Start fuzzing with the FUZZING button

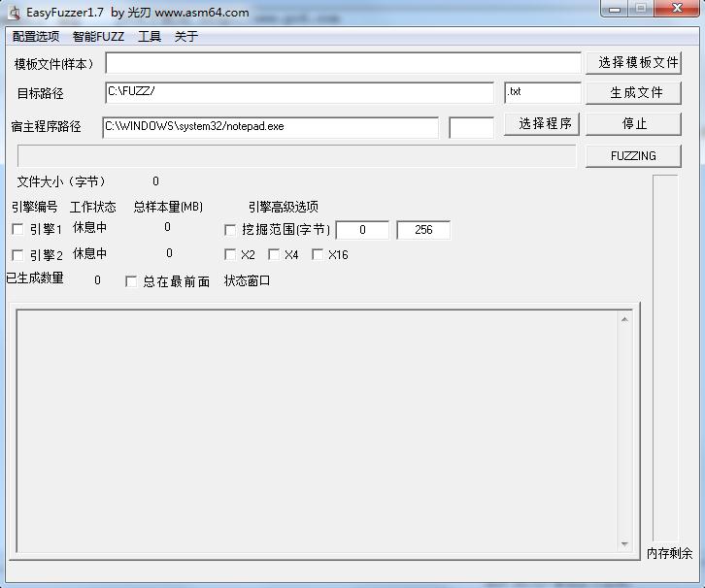(x=633, y=156)
